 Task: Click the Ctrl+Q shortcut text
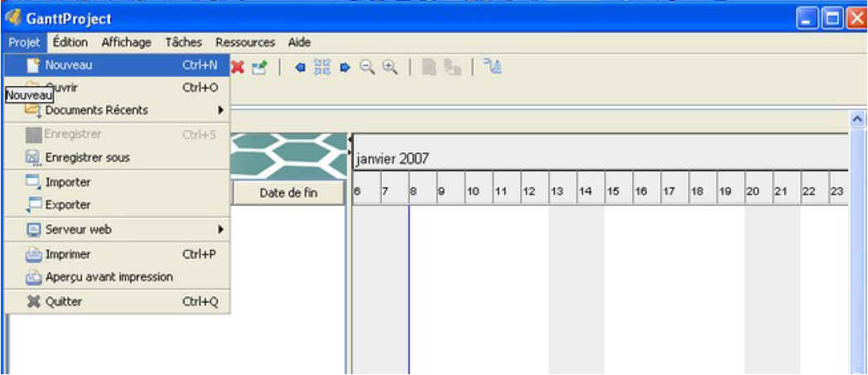200,302
